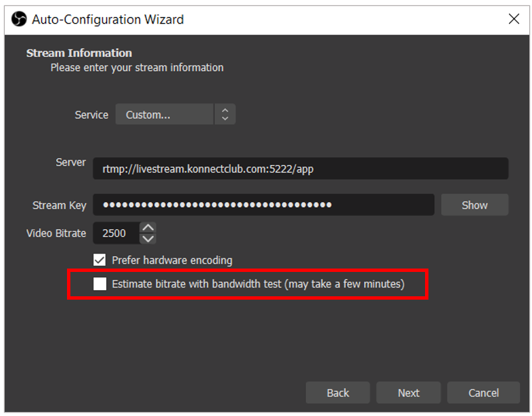Increase Video Bitrate with the up arrow
This screenshot has height=416, width=532.
148,228
